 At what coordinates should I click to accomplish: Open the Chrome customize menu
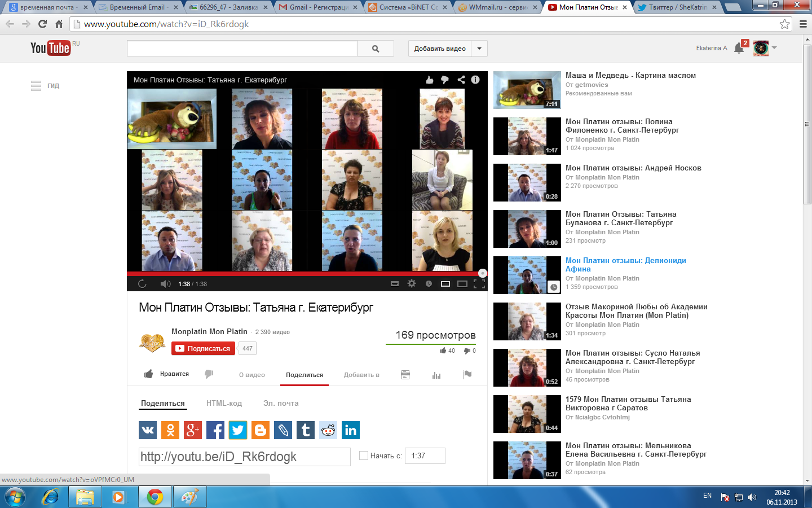[803, 24]
